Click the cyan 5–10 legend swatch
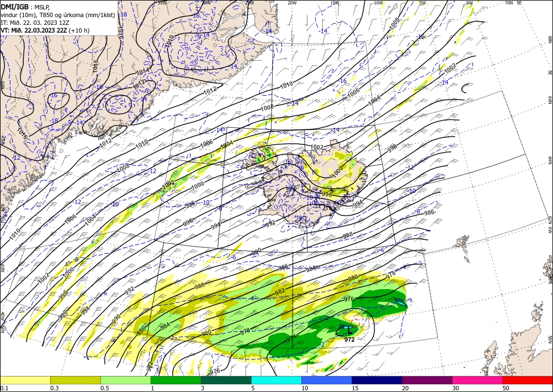The height and width of the screenshot is (392, 553). (276, 380)
